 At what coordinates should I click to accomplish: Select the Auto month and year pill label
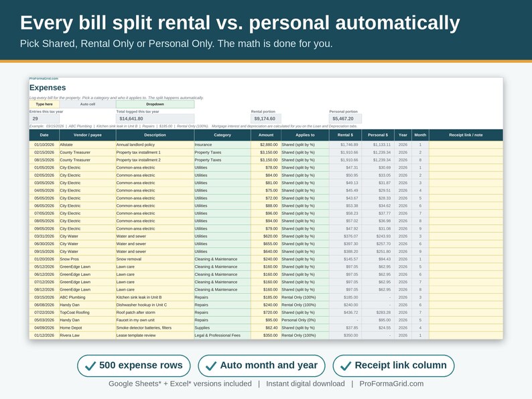pyautogui.click(x=261, y=366)
